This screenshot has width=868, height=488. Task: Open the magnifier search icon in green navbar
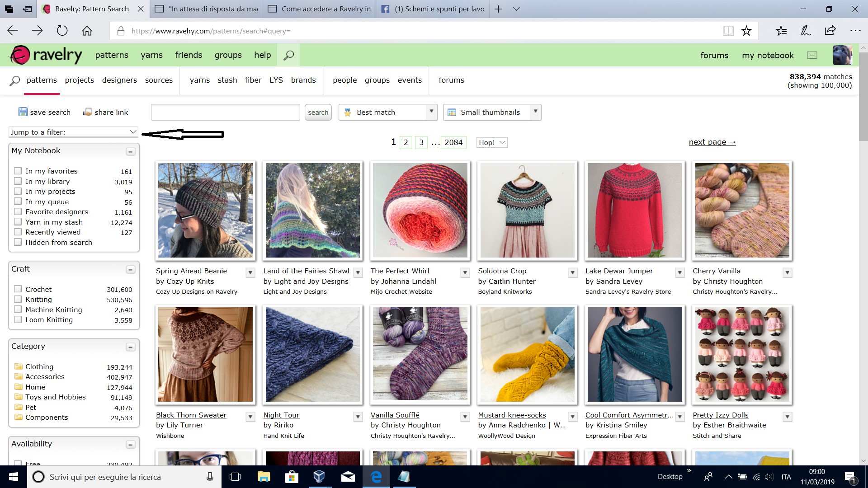(288, 55)
